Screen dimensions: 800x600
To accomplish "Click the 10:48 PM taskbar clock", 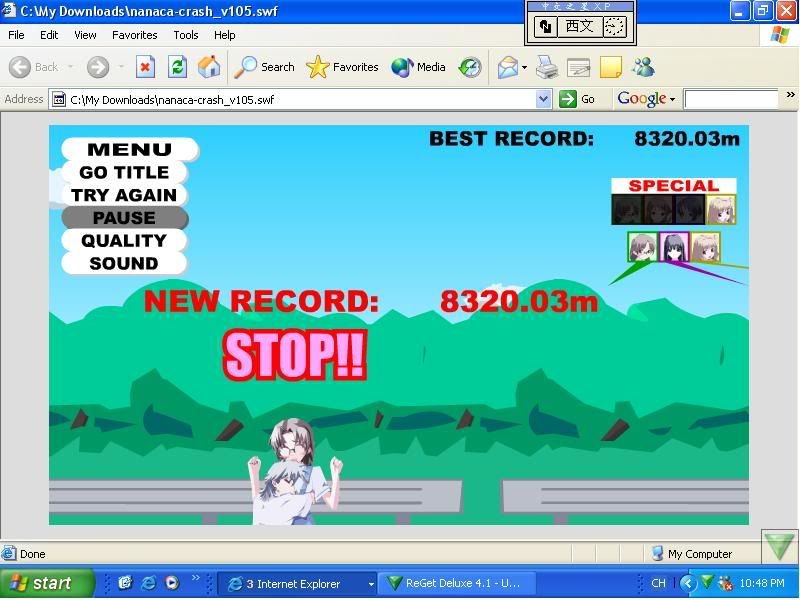I will (762, 583).
